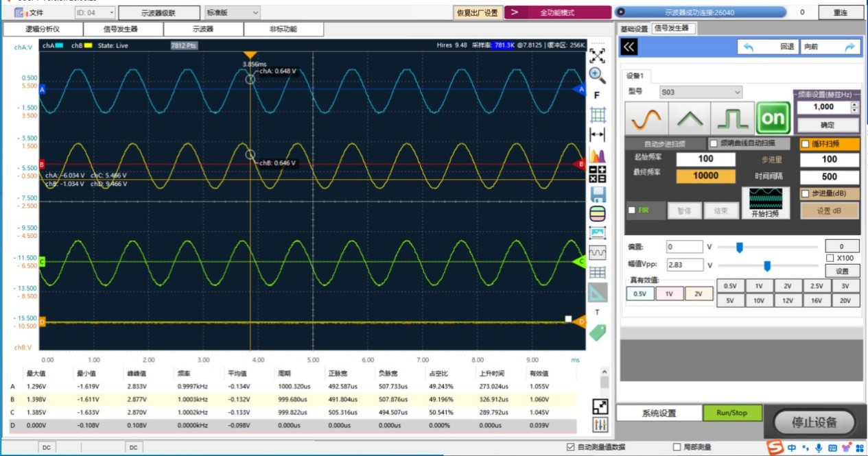Click the 幅值Vpp slider handle
The image size is (868, 456).
tap(767, 265)
